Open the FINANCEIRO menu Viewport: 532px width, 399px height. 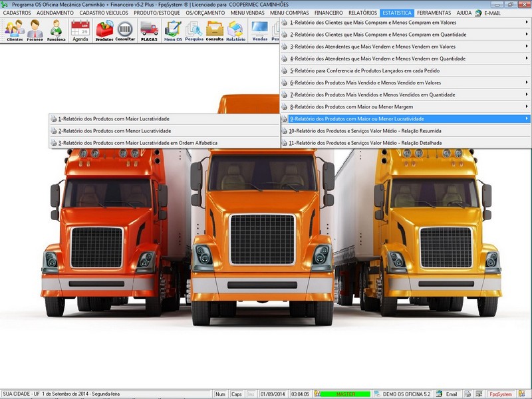coord(329,13)
